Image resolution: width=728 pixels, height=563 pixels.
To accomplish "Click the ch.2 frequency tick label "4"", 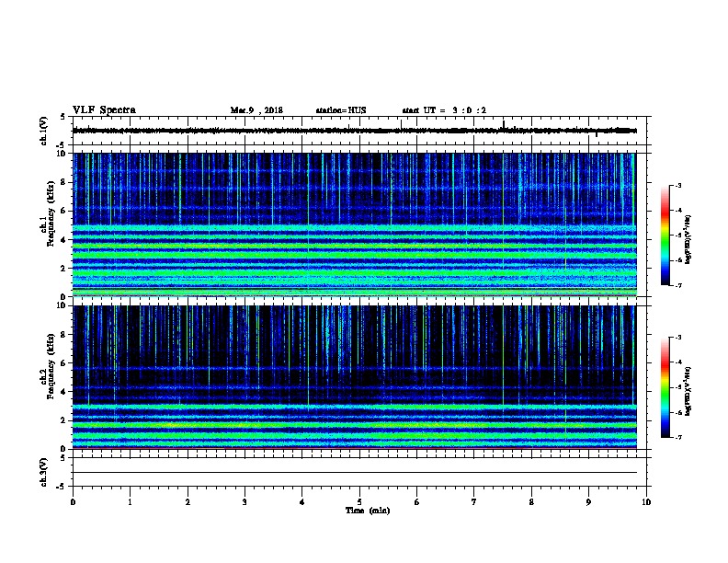I will coord(64,392).
